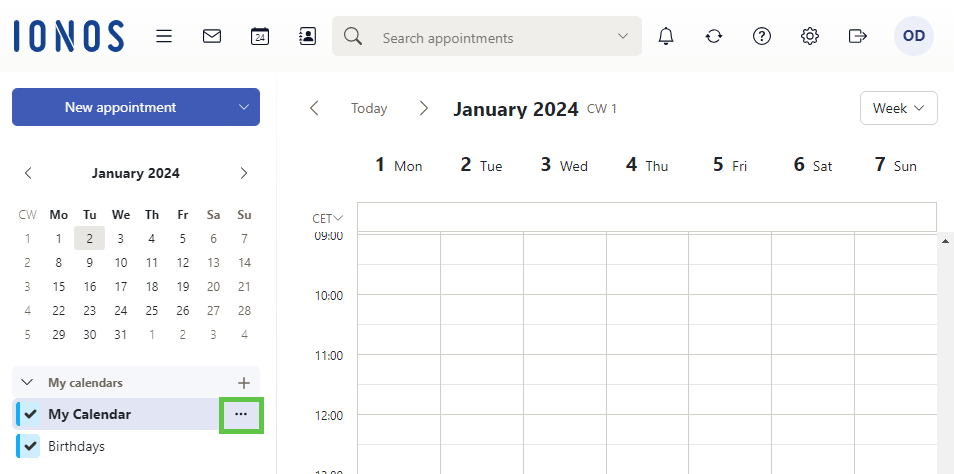954x474 pixels.
Task: Open the help question mark icon
Action: (x=762, y=36)
